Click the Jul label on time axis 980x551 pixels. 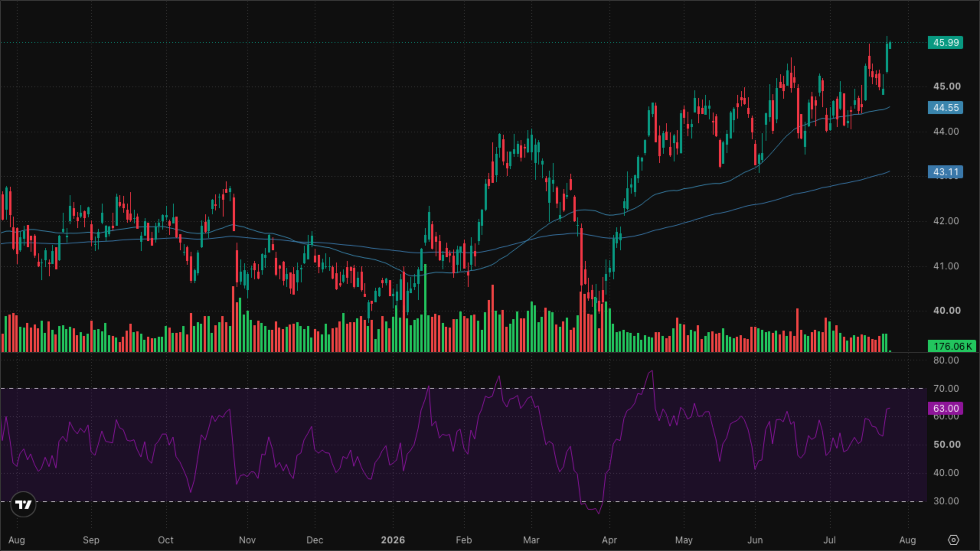830,540
